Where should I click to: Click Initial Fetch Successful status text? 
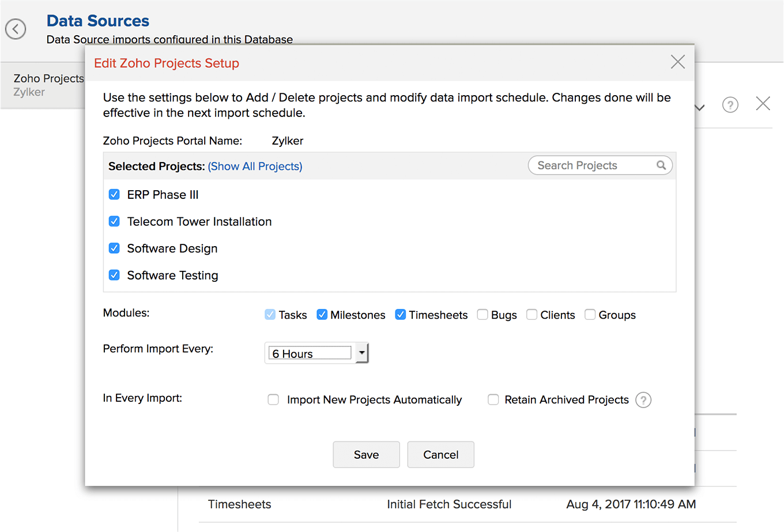click(449, 504)
